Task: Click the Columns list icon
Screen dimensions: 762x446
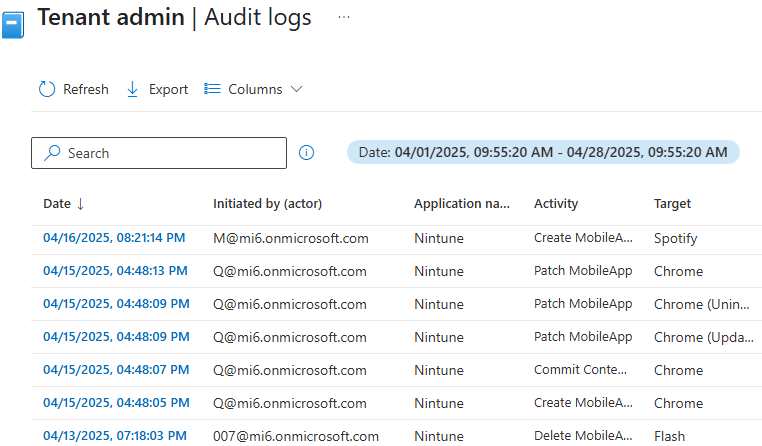Action: pos(212,89)
